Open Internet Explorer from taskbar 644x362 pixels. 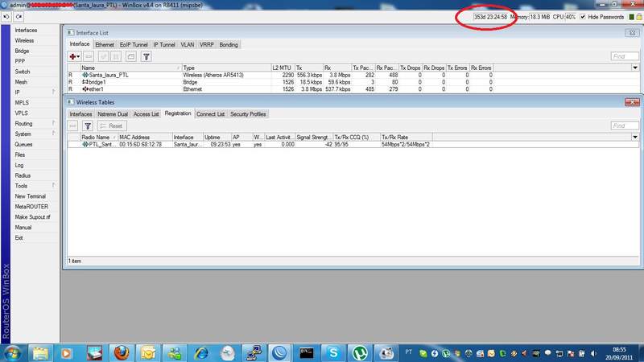point(200,353)
